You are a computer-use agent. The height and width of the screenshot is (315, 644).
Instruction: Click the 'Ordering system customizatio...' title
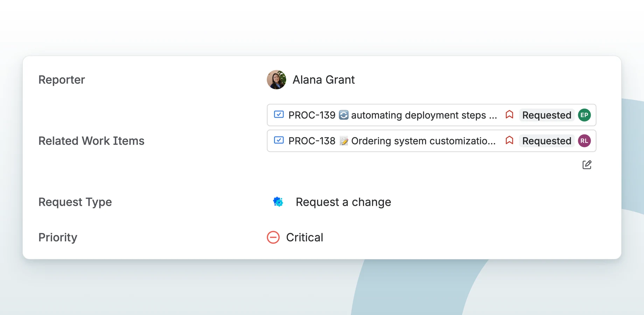423,141
